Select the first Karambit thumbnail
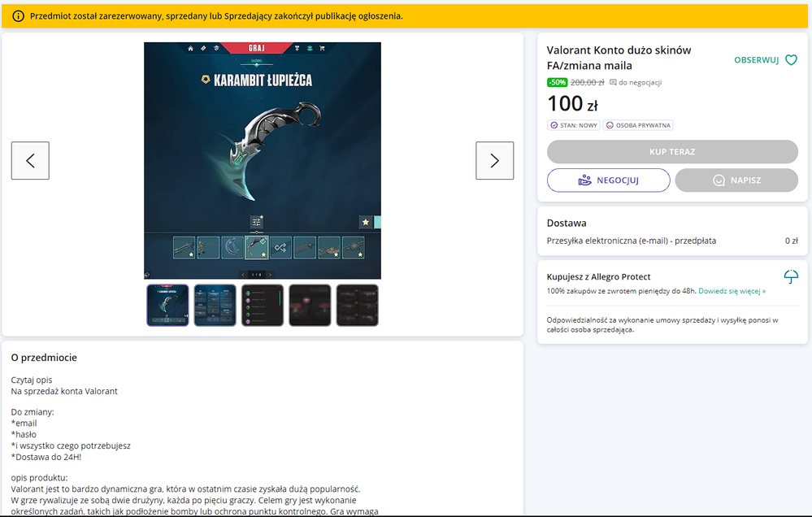 coord(167,305)
